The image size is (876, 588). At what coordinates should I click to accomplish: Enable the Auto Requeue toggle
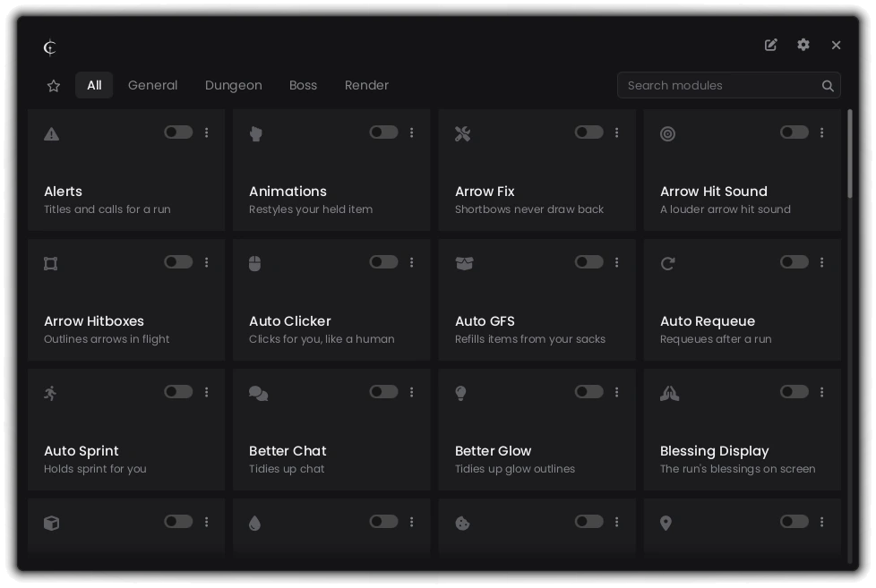794,262
